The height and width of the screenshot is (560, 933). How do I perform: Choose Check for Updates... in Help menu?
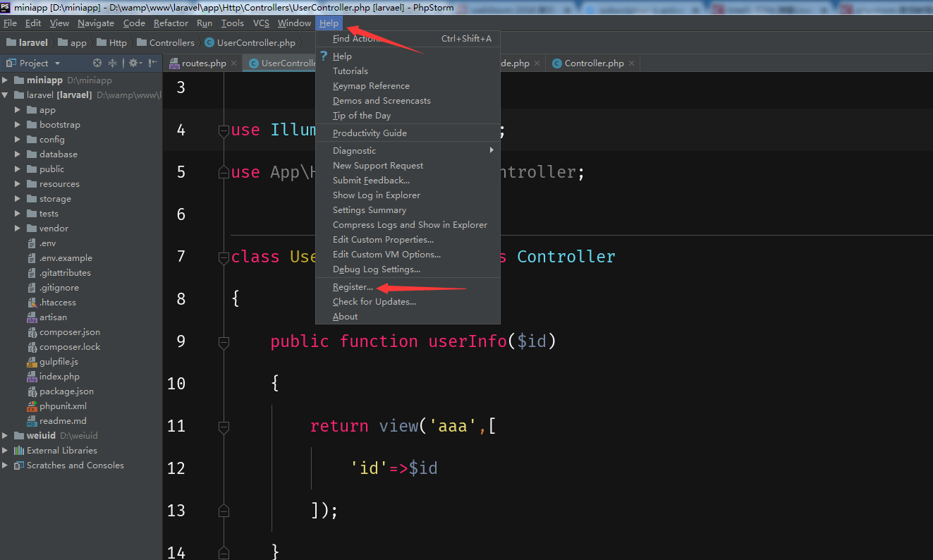tap(408, 302)
